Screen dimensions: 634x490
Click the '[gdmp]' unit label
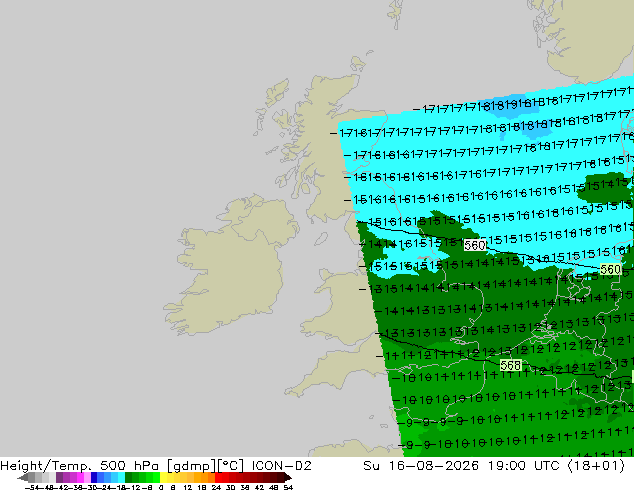tap(192, 466)
